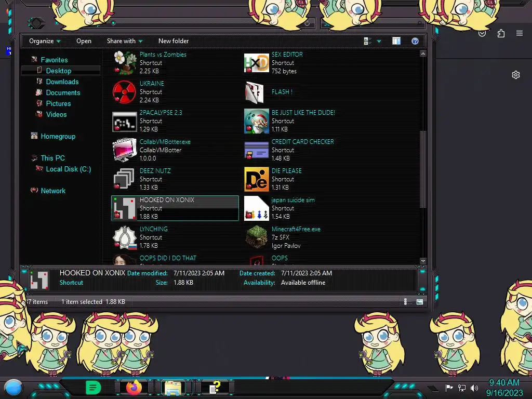Click the 1 item selected status text

click(82, 302)
